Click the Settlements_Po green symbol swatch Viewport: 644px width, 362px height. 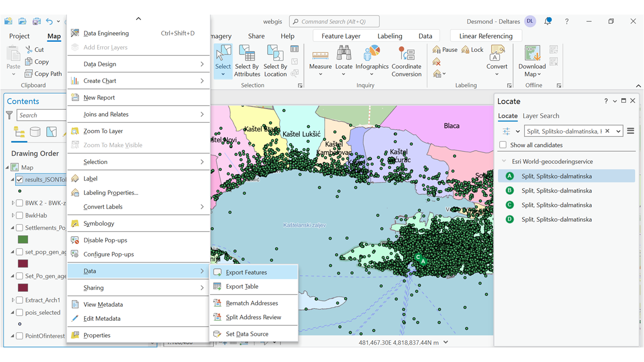23,240
